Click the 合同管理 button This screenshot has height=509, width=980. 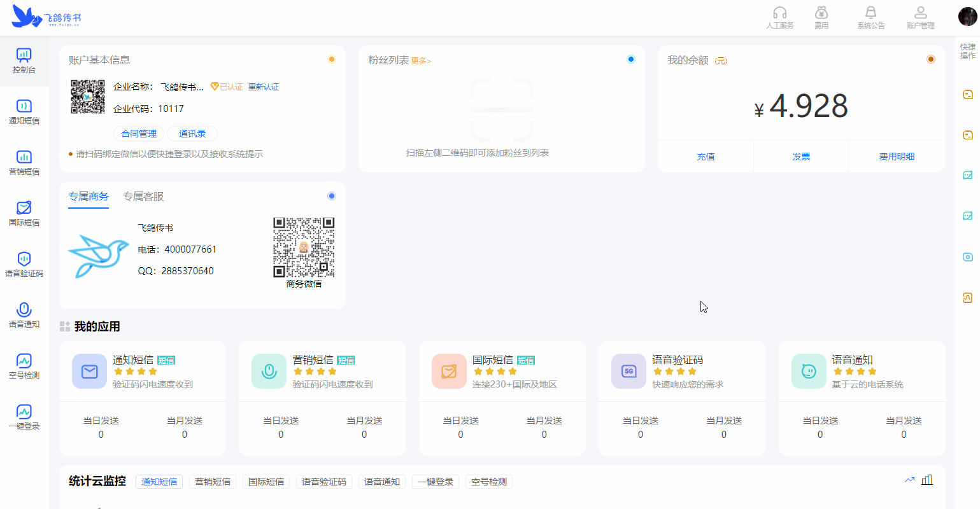[139, 134]
